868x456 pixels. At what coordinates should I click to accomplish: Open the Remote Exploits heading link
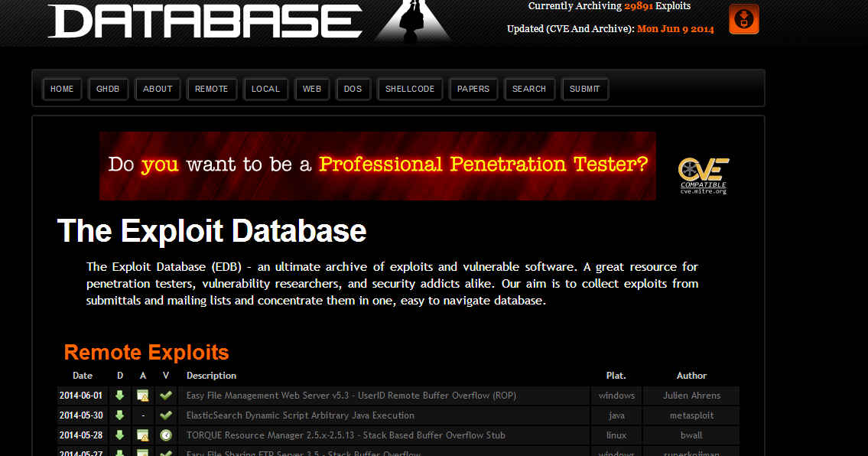tap(146, 353)
